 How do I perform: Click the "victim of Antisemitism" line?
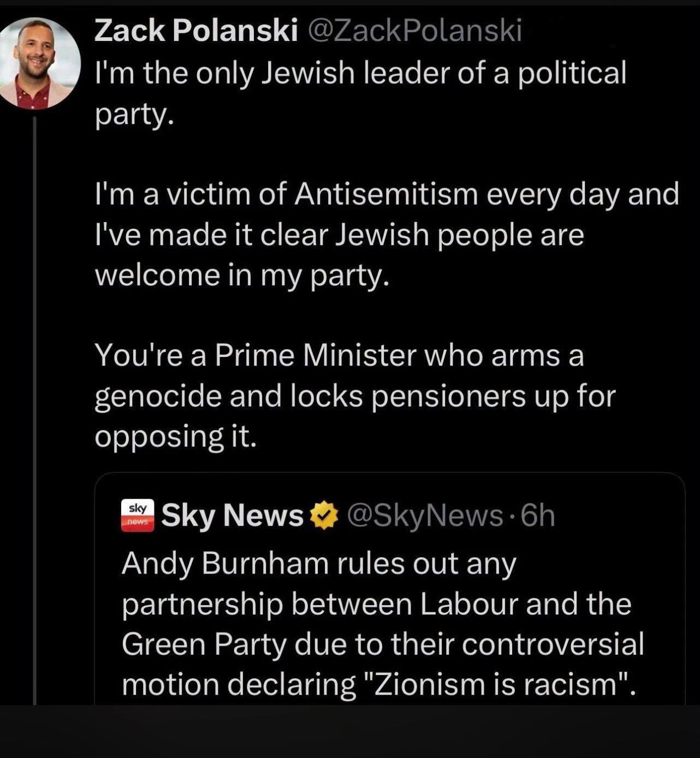[387, 194]
